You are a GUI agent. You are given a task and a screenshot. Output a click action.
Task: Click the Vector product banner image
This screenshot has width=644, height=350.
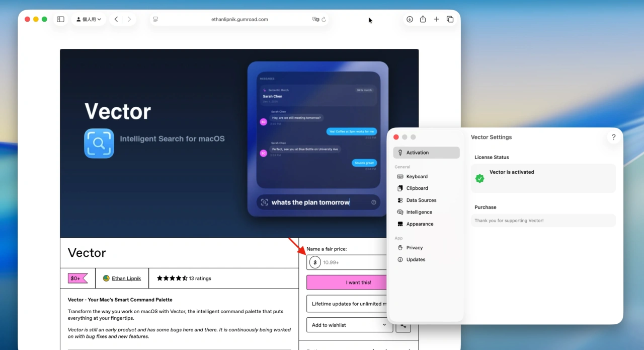click(x=239, y=143)
